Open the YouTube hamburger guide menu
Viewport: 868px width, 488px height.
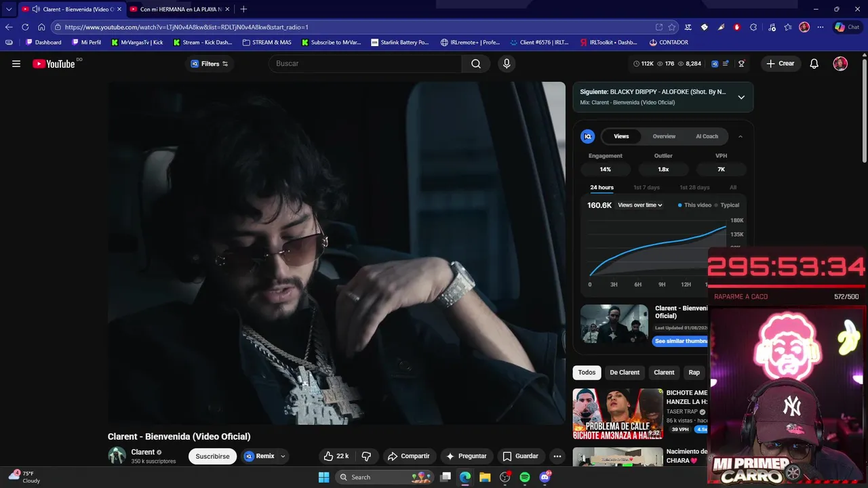coord(16,64)
